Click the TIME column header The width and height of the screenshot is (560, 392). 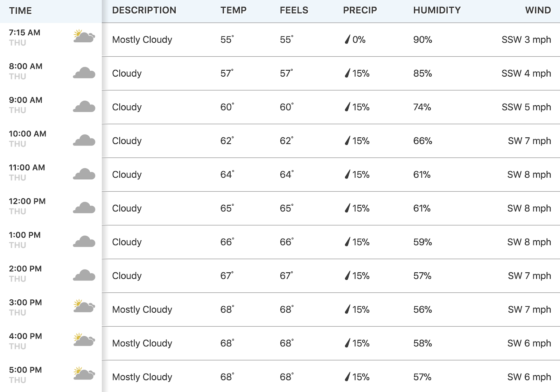tap(21, 10)
